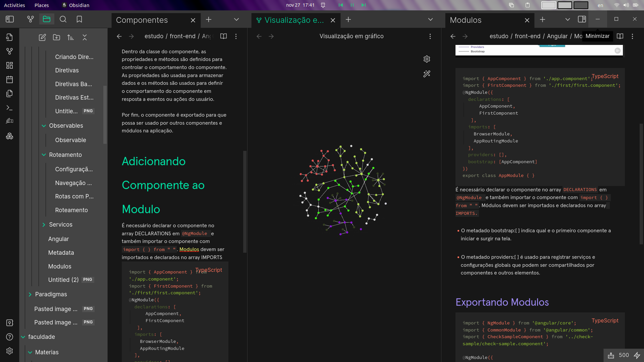
Task: Open more options in Modulos pane
Action: pyautogui.click(x=633, y=36)
